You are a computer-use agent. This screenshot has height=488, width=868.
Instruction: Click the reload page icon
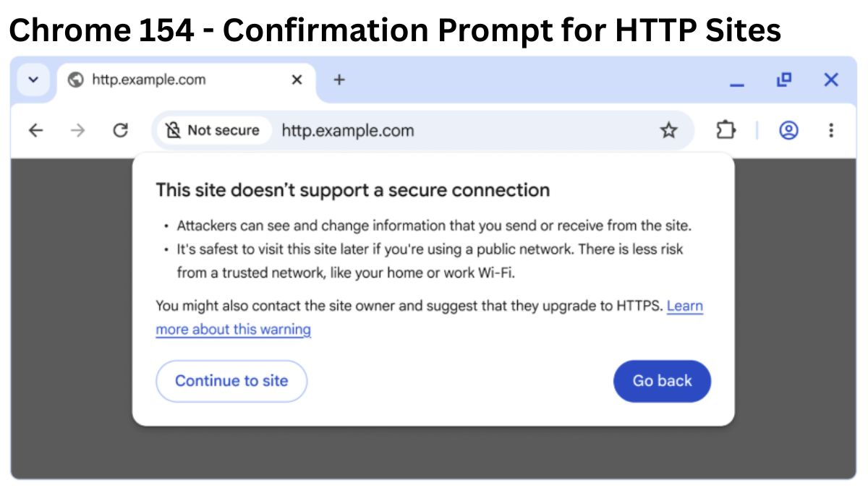pyautogui.click(x=121, y=131)
